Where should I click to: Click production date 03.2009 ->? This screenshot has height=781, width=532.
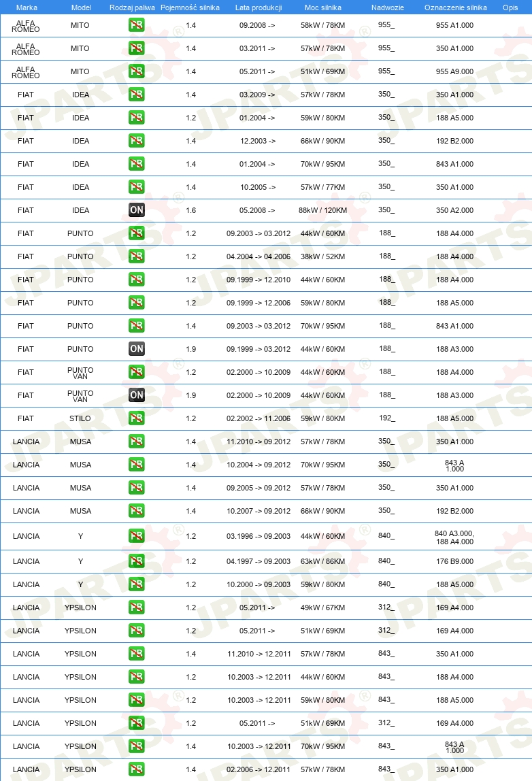pos(257,94)
